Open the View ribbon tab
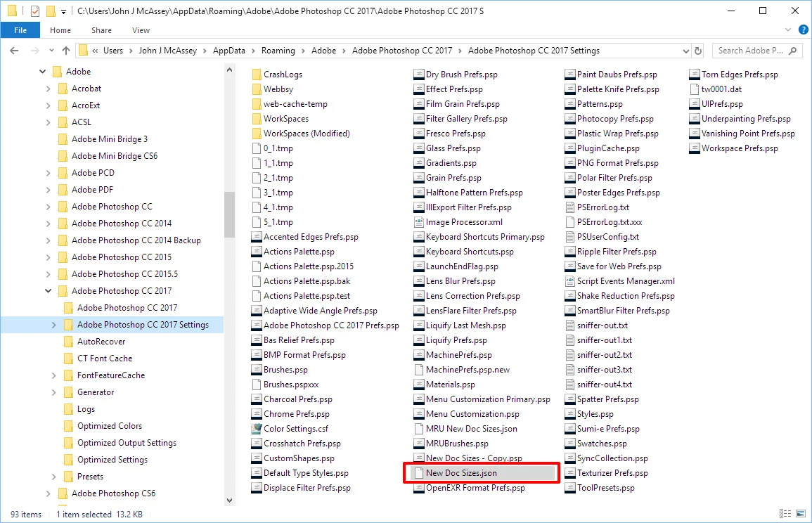The width and height of the screenshot is (812, 523). [x=141, y=30]
